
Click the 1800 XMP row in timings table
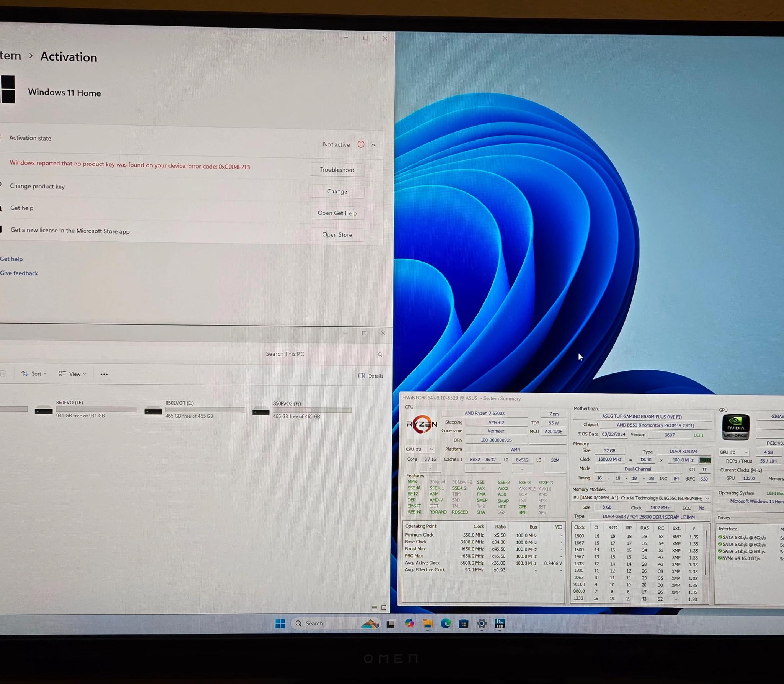637,537
